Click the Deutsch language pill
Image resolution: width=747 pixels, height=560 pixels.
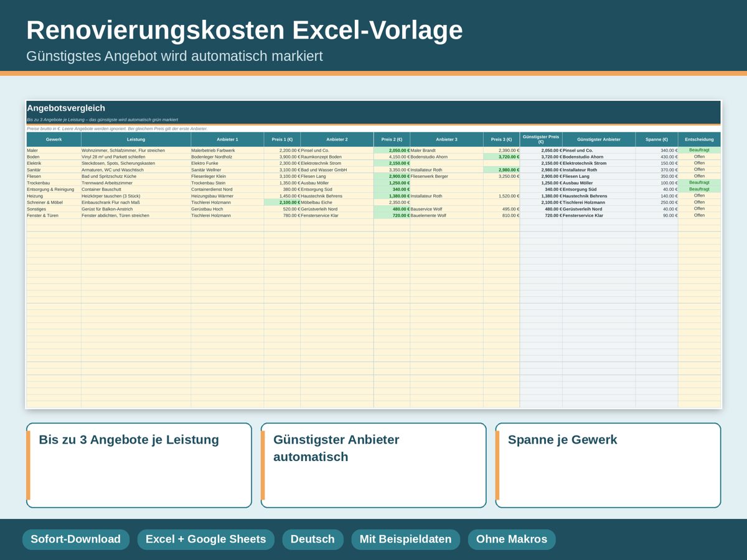coord(312,539)
